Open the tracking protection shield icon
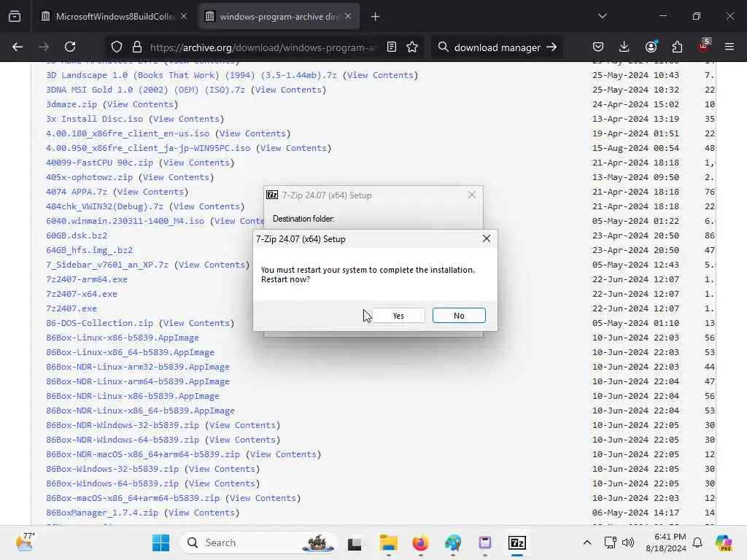The height and width of the screenshot is (560, 747). point(117,47)
